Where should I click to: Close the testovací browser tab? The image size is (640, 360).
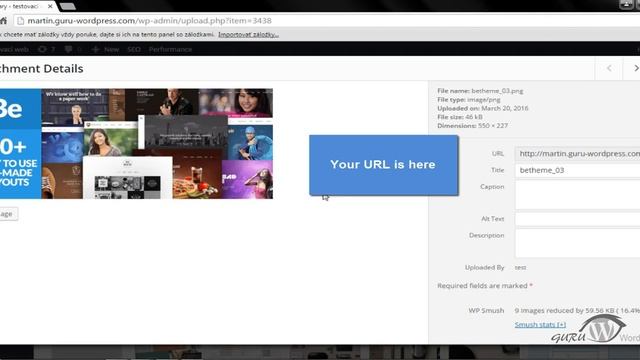coord(50,6)
